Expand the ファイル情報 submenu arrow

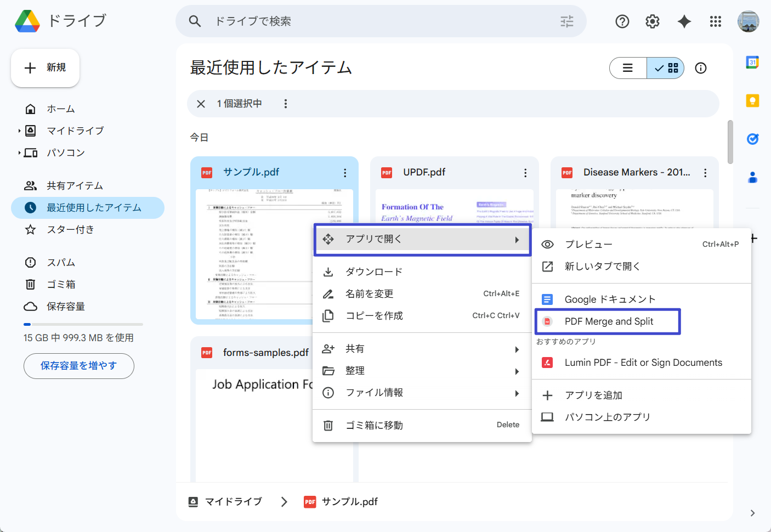(517, 393)
